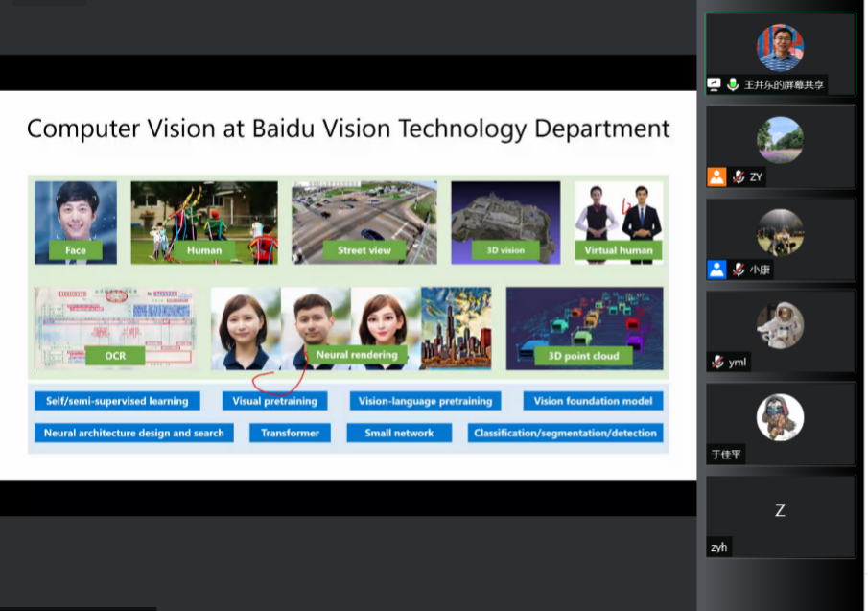Select the OCR label on the receipt image
Viewport: 868px width, 611px height.
[115, 356]
